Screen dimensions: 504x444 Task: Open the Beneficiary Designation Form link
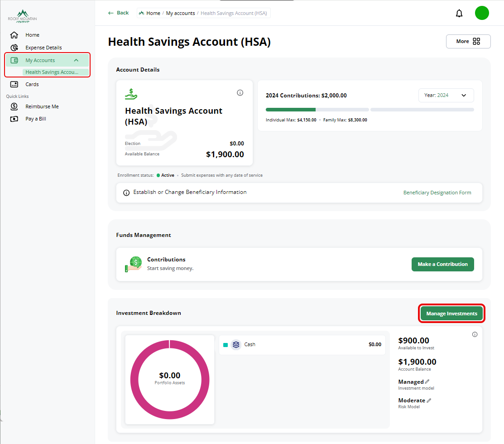(437, 193)
